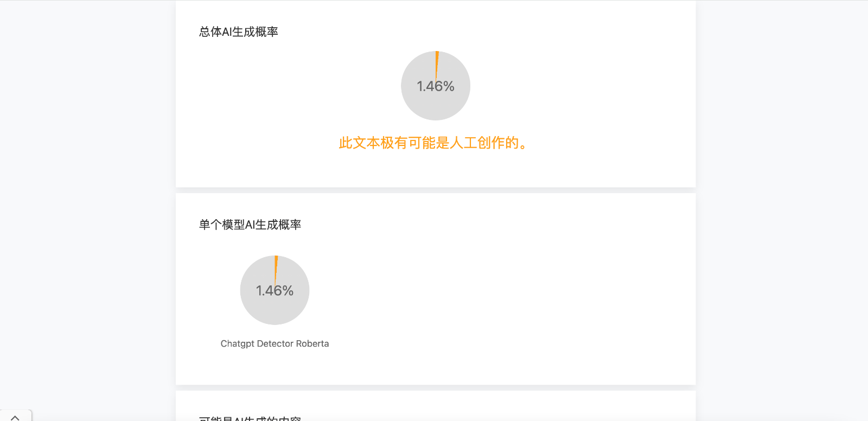Select the 1.46% value in Roberta chart
Image resolution: width=868 pixels, height=421 pixels.
click(x=275, y=291)
